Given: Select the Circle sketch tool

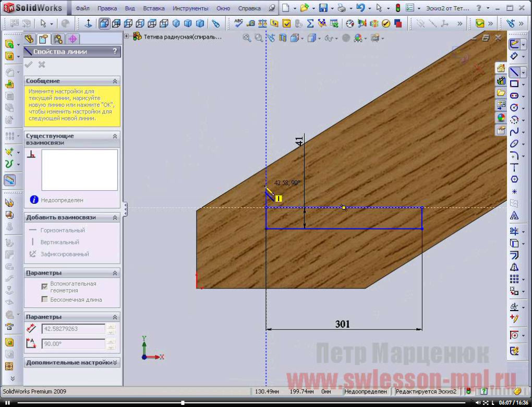Looking at the screenshot, I should pyautogui.click(x=514, y=107).
